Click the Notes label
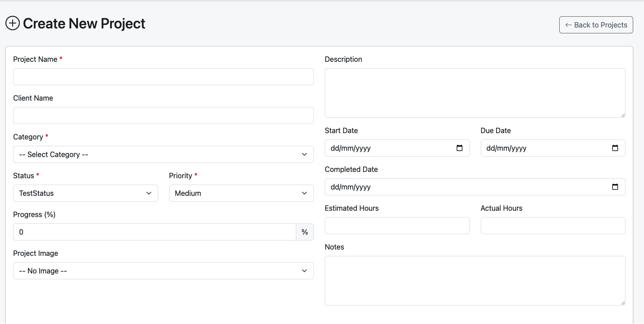The image size is (644, 324). [334, 247]
